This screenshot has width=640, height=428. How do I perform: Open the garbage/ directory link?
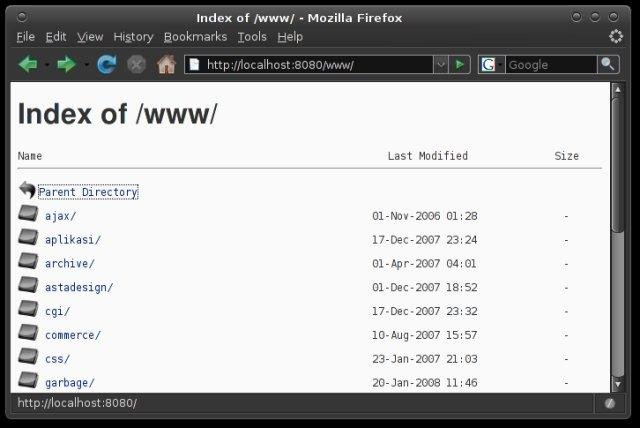pos(70,383)
